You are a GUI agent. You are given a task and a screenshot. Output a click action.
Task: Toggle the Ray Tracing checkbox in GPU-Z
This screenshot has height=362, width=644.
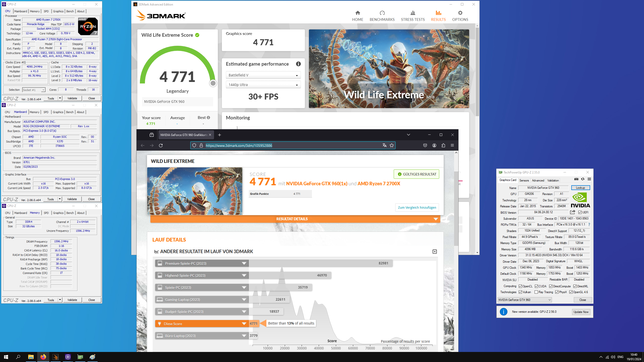pyautogui.click(x=536, y=292)
